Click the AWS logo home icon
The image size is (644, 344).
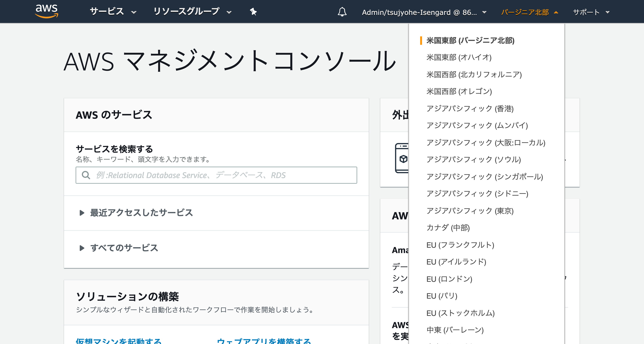point(47,11)
